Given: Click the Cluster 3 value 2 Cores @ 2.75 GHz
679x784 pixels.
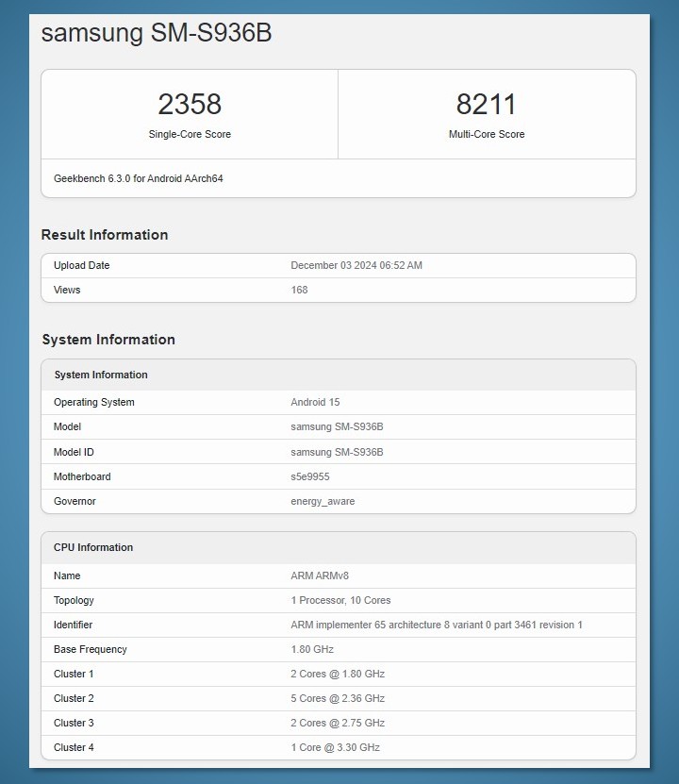Looking at the screenshot, I should (x=338, y=724).
